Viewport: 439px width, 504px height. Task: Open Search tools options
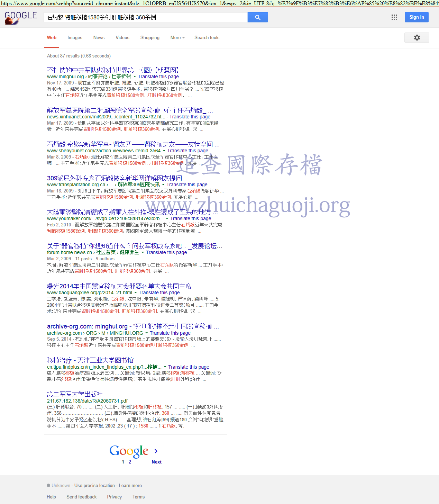(207, 38)
